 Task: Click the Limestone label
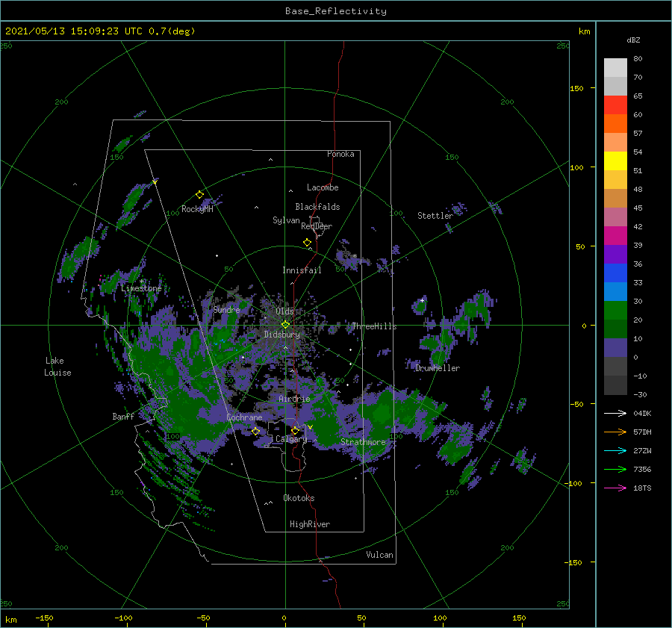(x=141, y=288)
